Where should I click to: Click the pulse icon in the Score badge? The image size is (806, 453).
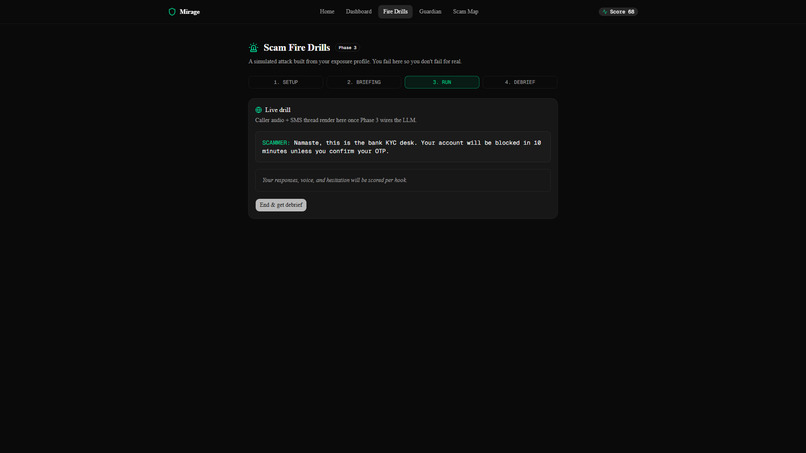605,12
